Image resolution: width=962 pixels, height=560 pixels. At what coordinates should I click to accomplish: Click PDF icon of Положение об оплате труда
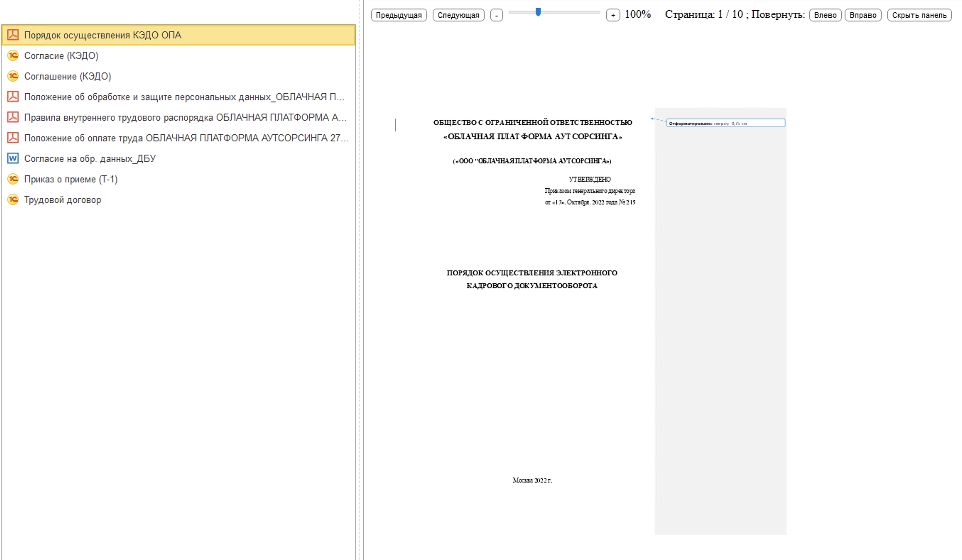pos(13,138)
